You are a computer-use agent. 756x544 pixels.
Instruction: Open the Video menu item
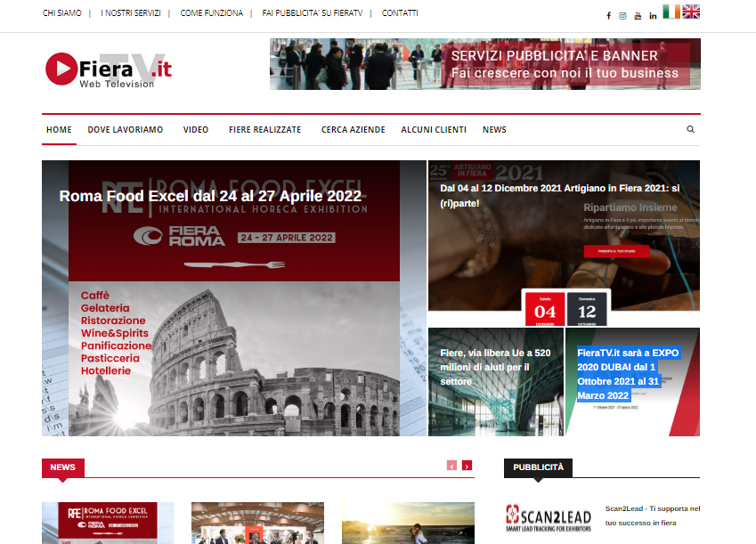tap(196, 130)
